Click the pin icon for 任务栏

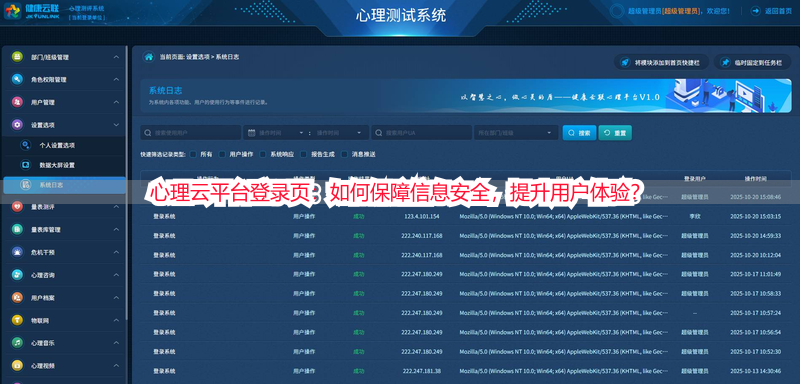point(724,62)
